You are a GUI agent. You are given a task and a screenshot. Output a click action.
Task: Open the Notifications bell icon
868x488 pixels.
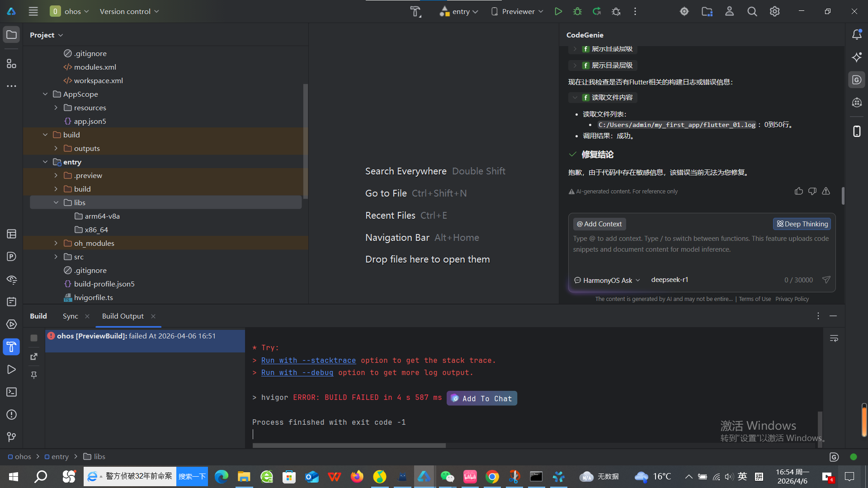[857, 35]
